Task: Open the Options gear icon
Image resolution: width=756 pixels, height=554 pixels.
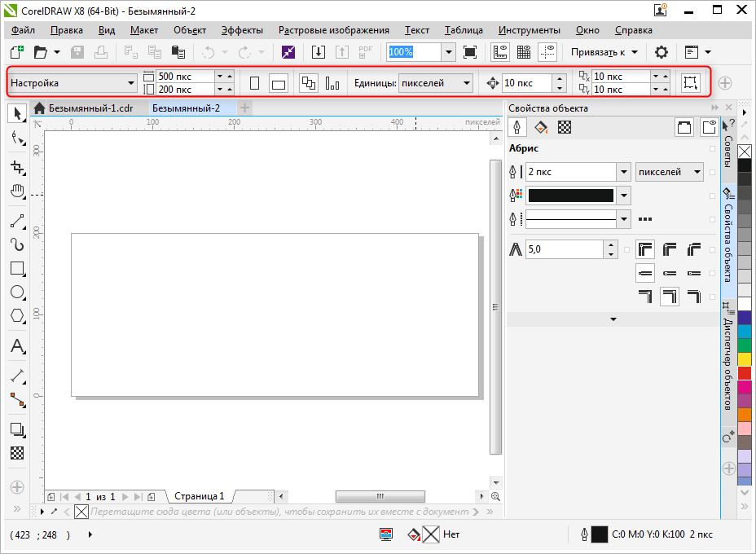Action: 661,52
